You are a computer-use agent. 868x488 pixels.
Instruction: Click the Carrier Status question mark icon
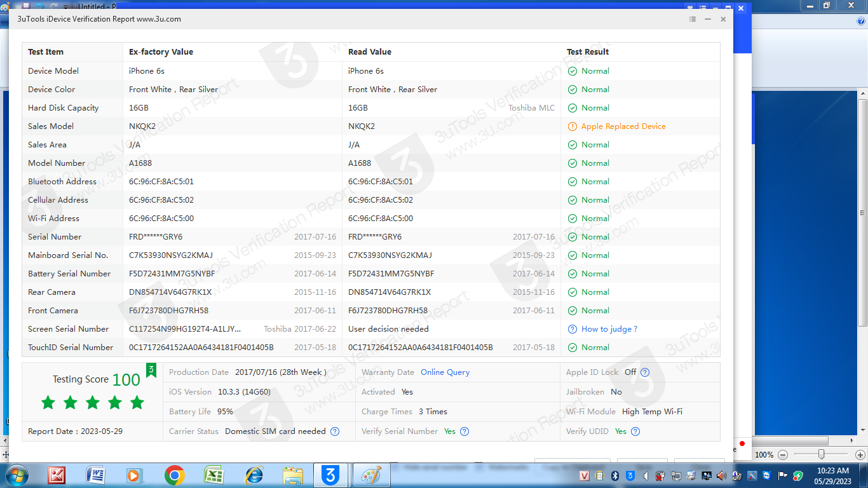[335, 431]
